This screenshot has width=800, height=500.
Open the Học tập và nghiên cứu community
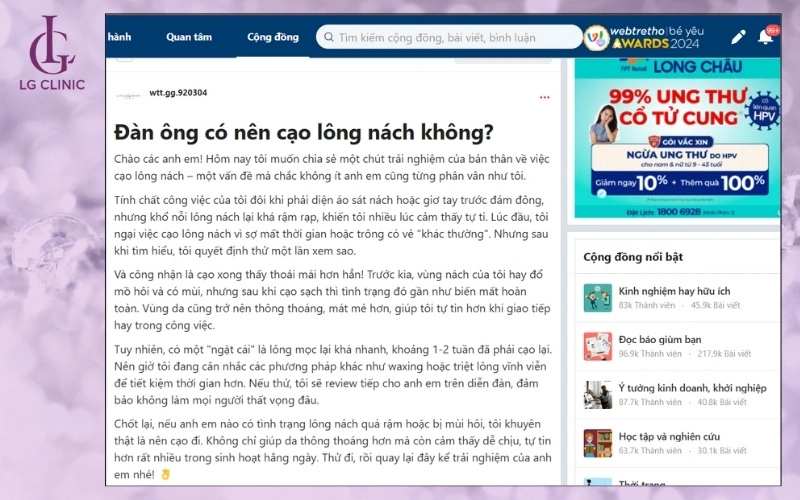669,436
